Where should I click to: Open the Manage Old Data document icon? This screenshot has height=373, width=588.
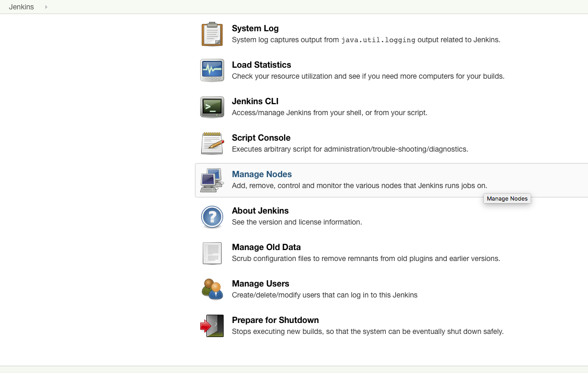tap(212, 253)
